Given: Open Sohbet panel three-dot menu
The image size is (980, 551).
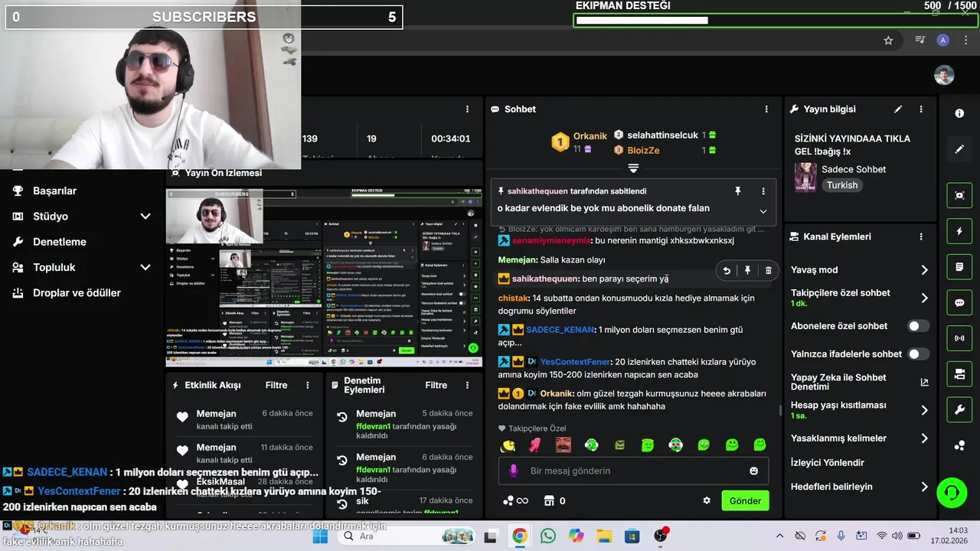Looking at the screenshot, I should (766, 109).
